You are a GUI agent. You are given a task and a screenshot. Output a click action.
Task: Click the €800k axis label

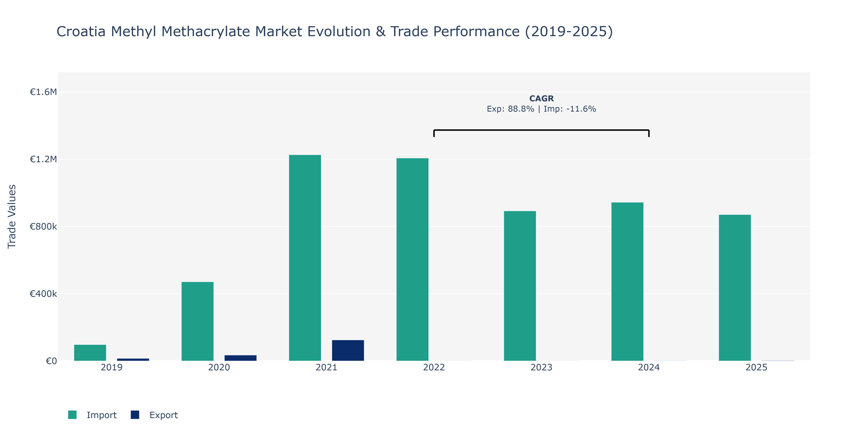click(43, 226)
